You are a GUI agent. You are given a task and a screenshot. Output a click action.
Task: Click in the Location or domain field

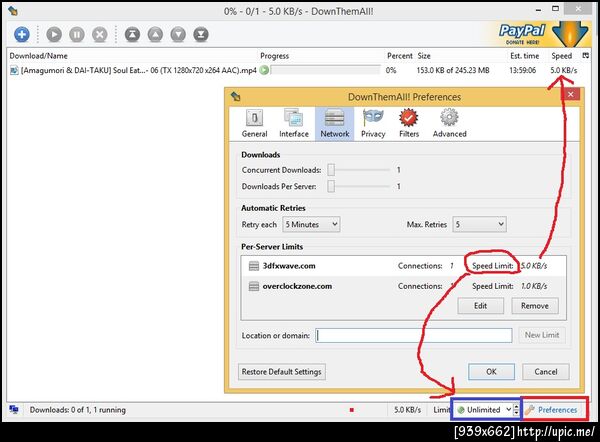414,336
